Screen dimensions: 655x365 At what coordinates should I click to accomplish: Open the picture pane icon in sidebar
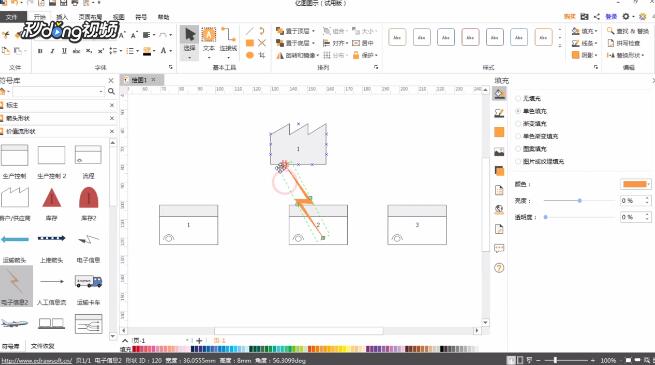(x=499, y=152)
